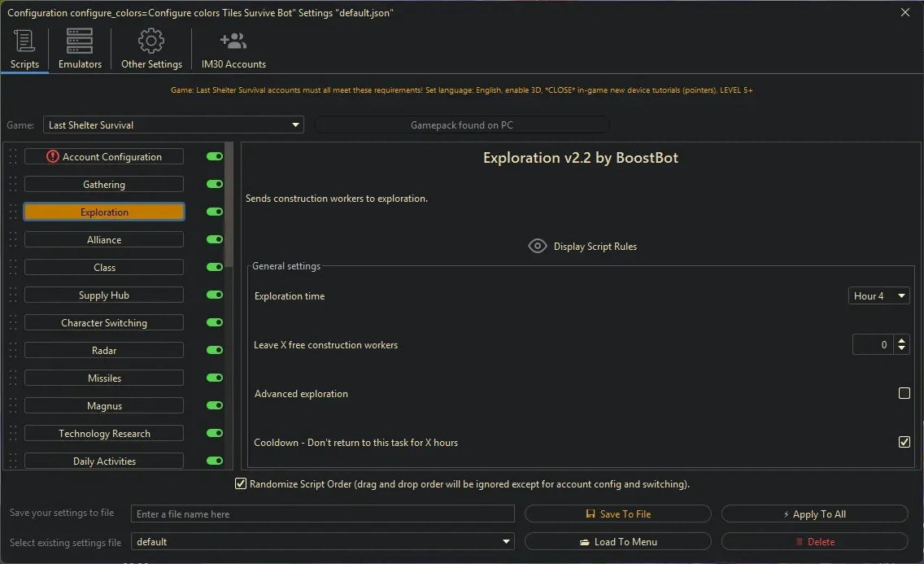The image size is (924, 564).
Task: Click the Save To File button
Action: [617, 514]
